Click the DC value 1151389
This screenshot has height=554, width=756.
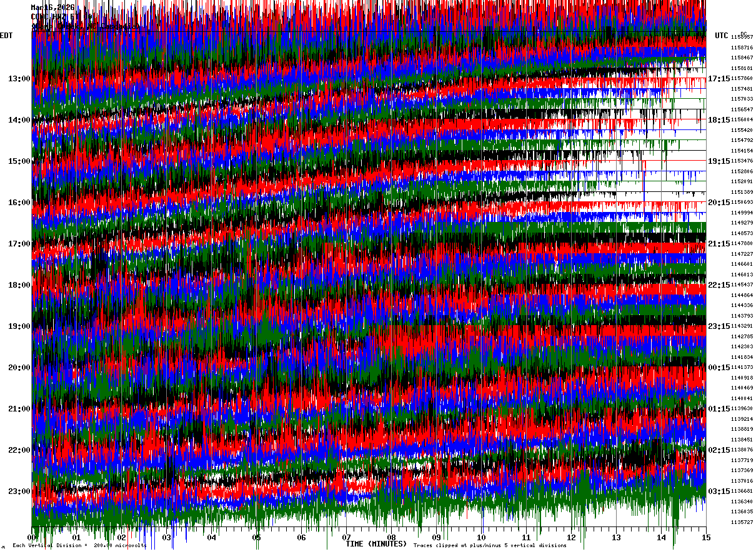click(742, 192)
